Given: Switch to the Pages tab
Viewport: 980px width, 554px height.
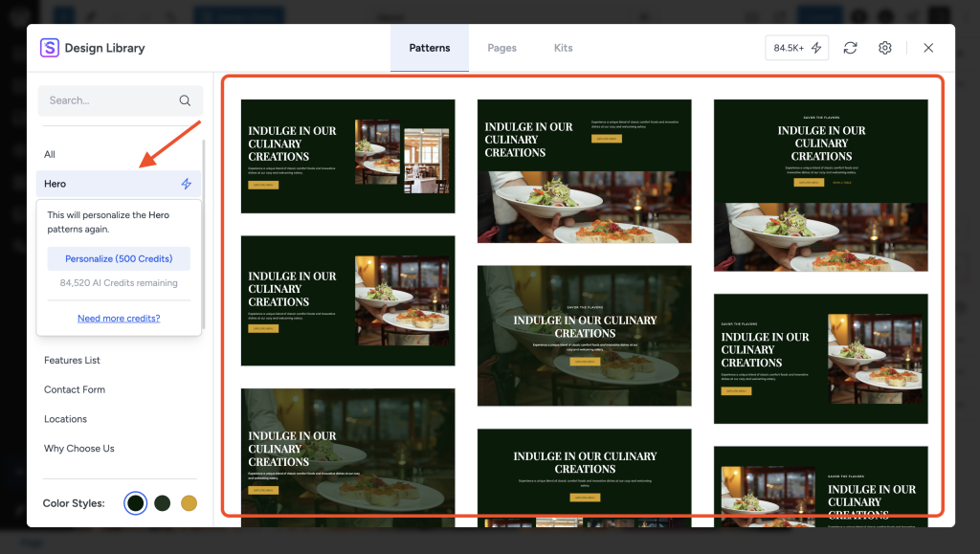Looking at the screenshot, I should coord(501,48).
